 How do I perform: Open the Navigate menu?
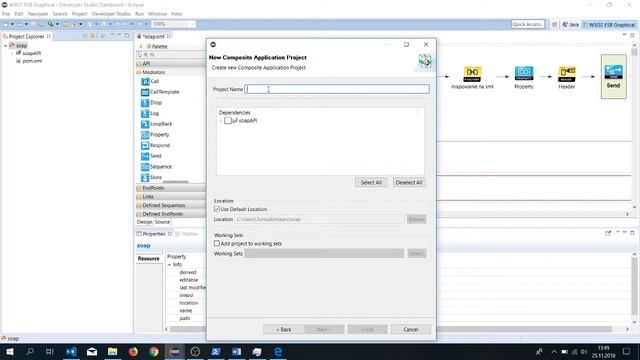pyautogui.click(x=38, y=14)
